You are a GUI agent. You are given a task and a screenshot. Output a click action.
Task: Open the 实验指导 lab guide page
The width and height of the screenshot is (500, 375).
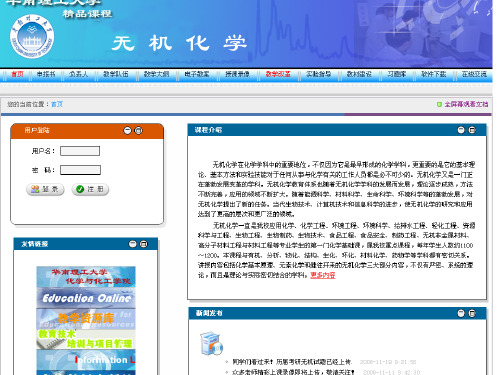pyautogui.click(x=319, y=74)
